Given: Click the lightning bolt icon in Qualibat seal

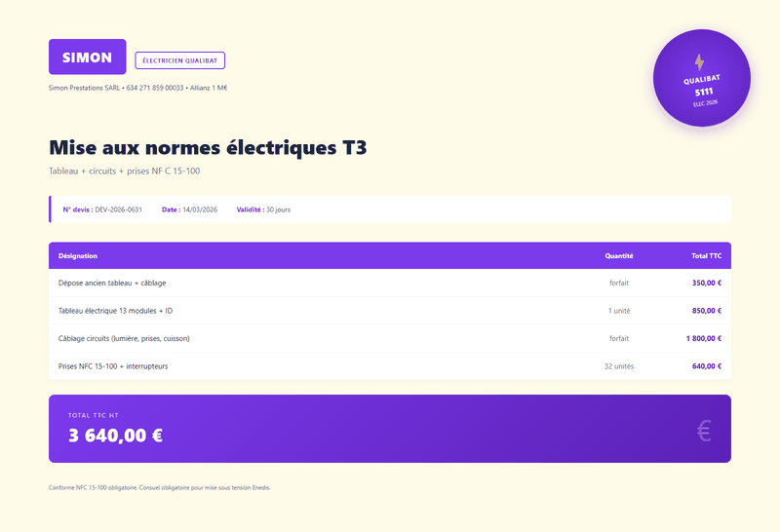Looking at the screenshot, I should [699, 62].
